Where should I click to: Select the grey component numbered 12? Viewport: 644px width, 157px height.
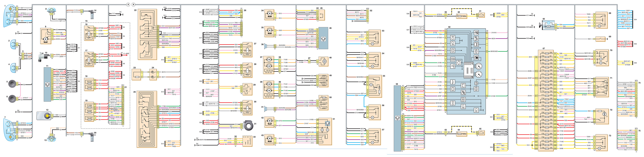(44, 116)
